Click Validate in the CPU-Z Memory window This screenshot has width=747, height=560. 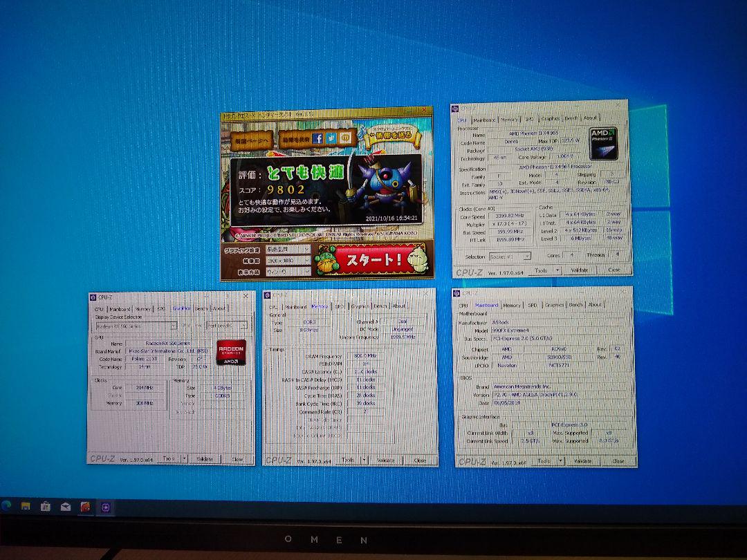coord(386,460)
